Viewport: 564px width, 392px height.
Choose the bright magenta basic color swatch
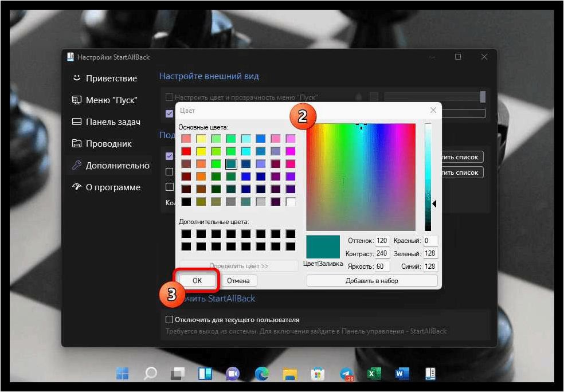click(290, 151)
